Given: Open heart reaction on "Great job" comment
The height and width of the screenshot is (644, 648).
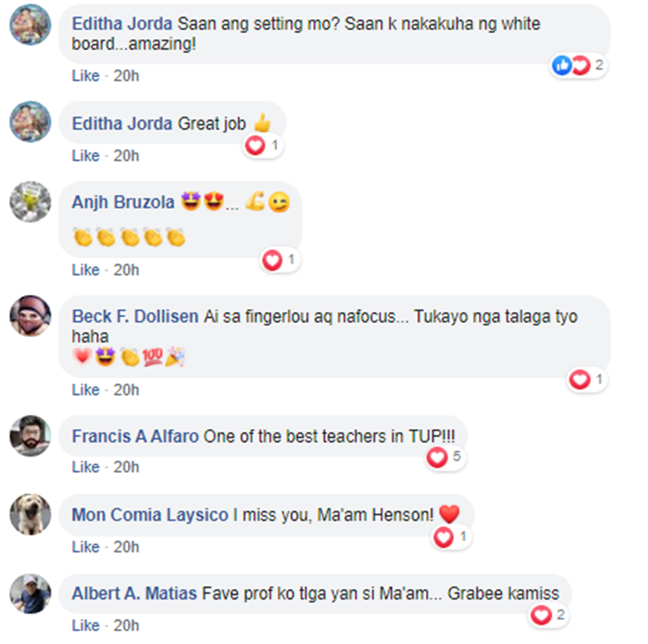Looking at the screenshot, I should (263, 145).
